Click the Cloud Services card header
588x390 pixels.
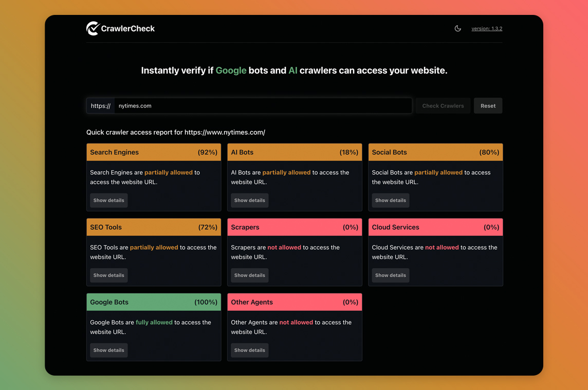[435, 227]
